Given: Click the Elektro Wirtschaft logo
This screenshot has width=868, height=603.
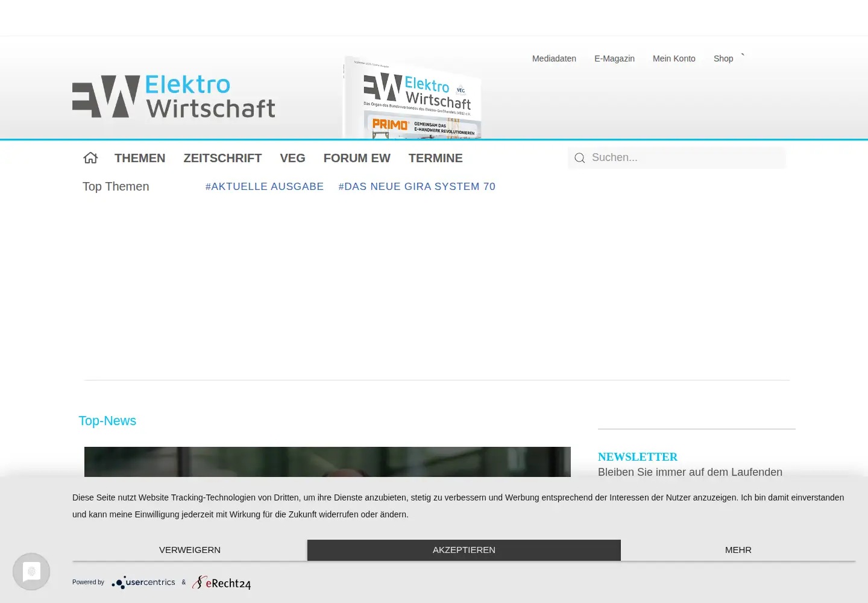Looking at the screenshot, I should click(174, 96).
